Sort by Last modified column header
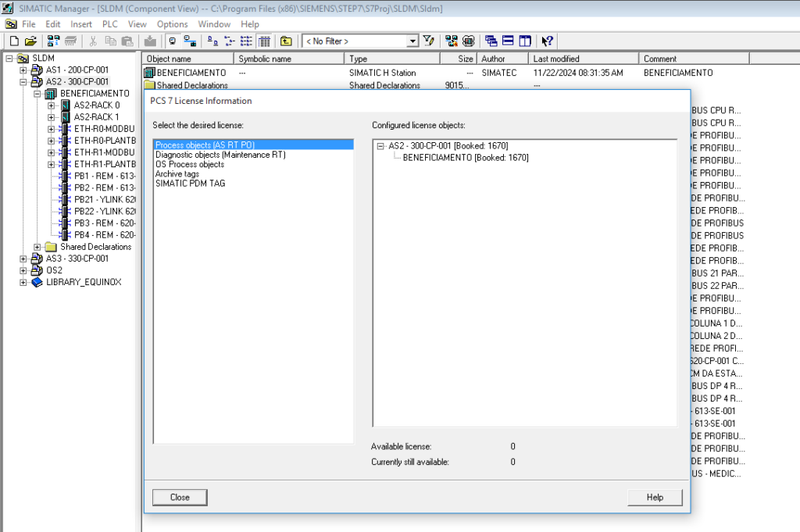Viewport: 800px width, 532px height. tap(583, 59)
